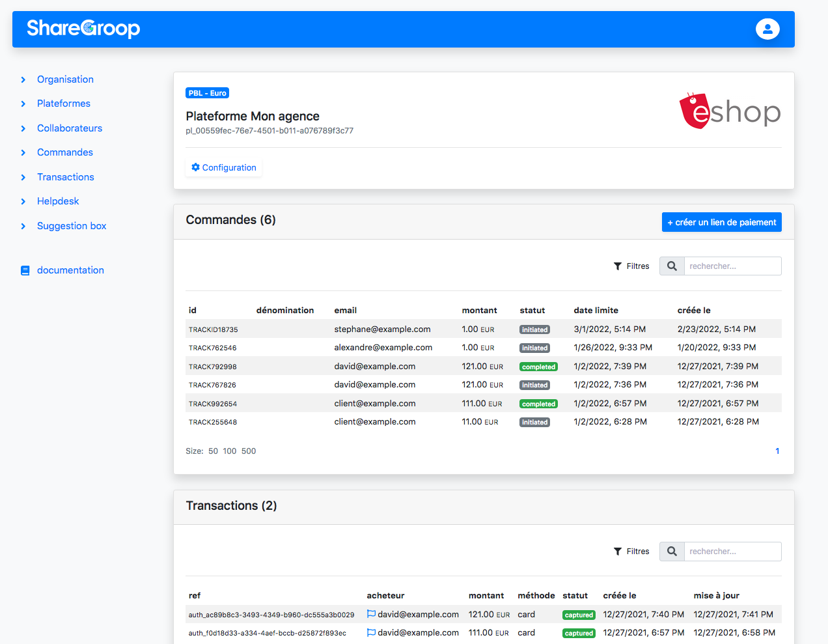Click the documentation book icon
This screenshot has width=828, height=644.
[x=25, y=270]
